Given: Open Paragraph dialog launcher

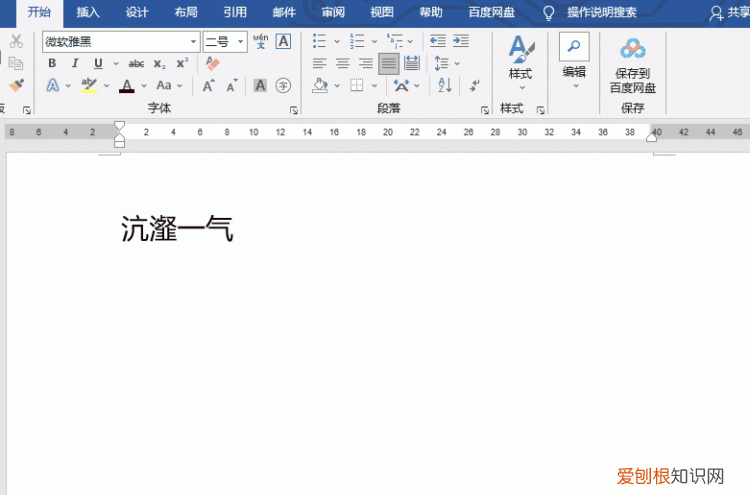Looking at the screenshot, I should (485, 110).
